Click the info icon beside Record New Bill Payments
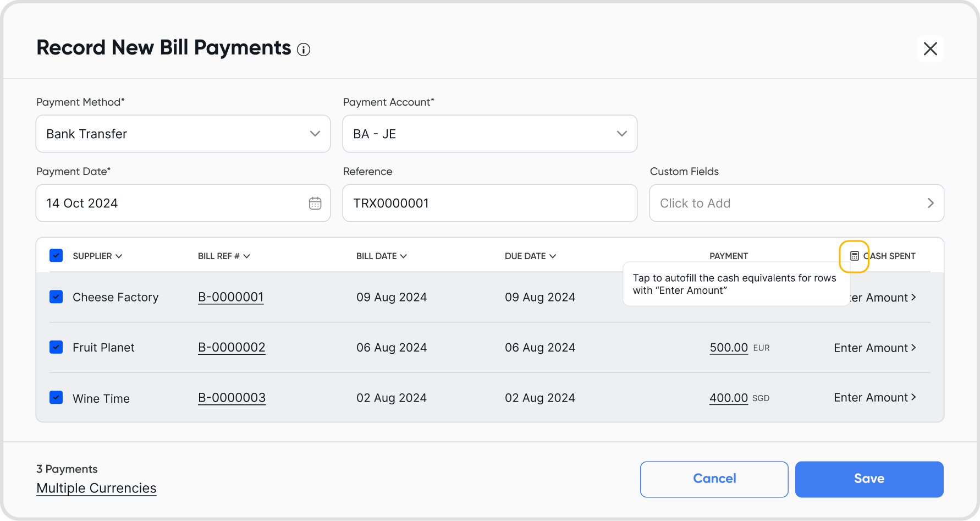This screenshot has width=980, height=521. (304, 50)
